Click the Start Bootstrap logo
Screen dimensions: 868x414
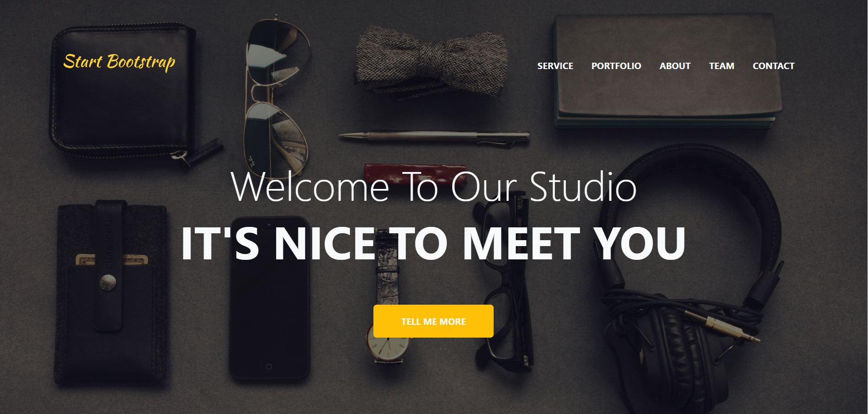[119, 62]
